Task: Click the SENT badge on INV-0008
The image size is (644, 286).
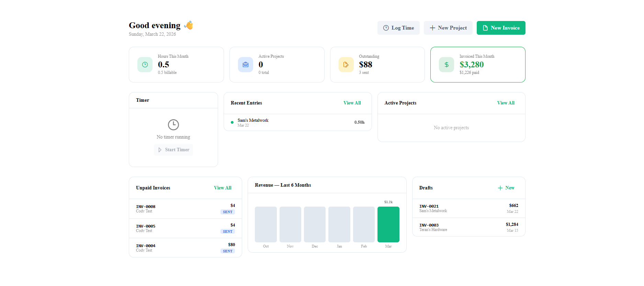Action: coord(228,212)
